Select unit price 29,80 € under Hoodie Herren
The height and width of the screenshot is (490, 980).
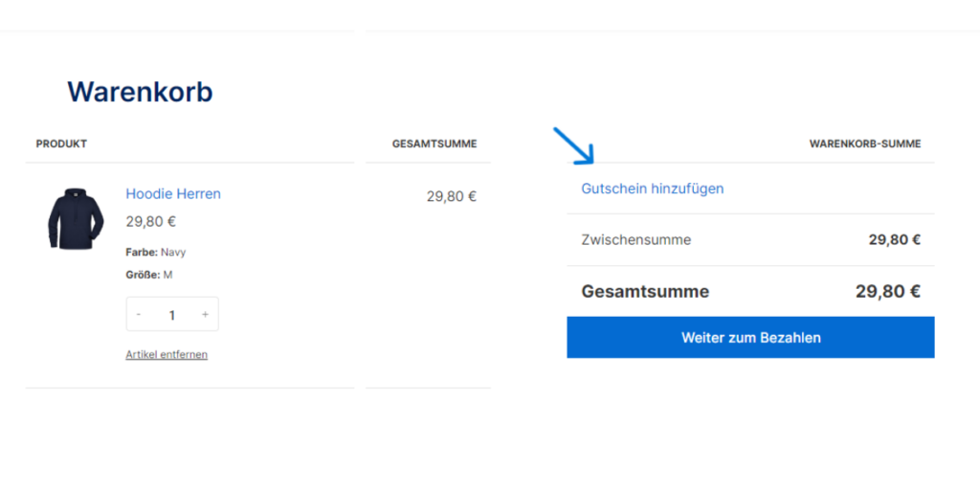150,221
